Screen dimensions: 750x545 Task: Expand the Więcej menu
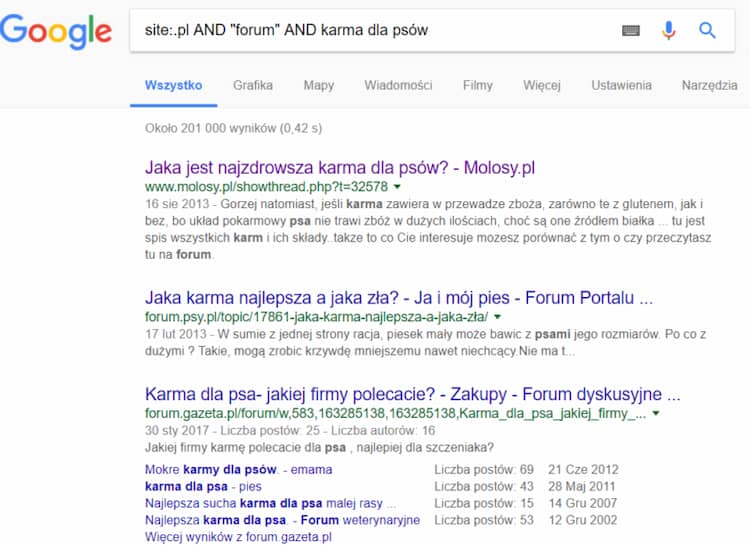542,86
